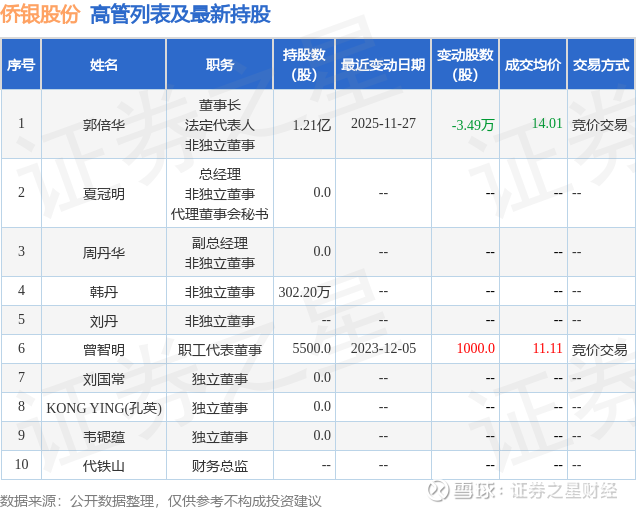The height and width of the screenshot is (510, 636).
Task: Click the red 1000.0 change value
Action: click(x=476, y=349)
